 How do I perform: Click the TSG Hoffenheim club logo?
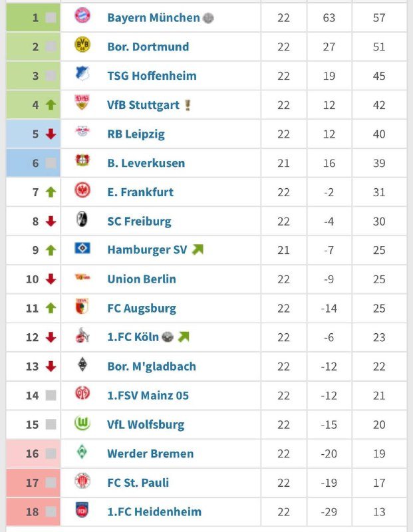[82, 75]
